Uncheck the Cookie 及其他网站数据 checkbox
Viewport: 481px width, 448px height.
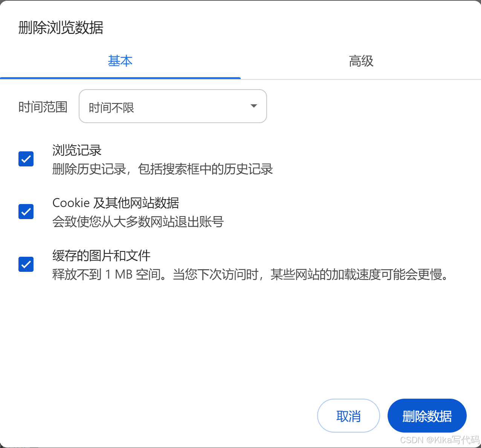pos(26,212)
